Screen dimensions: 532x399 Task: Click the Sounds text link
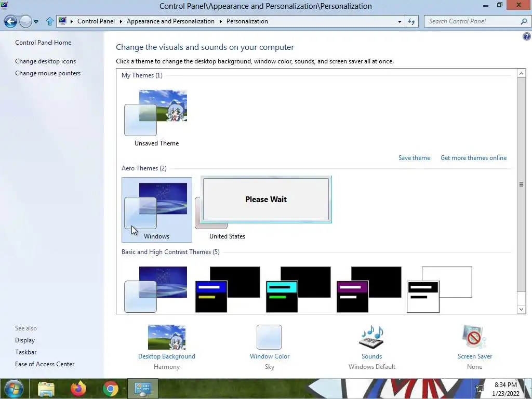coord(371,356)
